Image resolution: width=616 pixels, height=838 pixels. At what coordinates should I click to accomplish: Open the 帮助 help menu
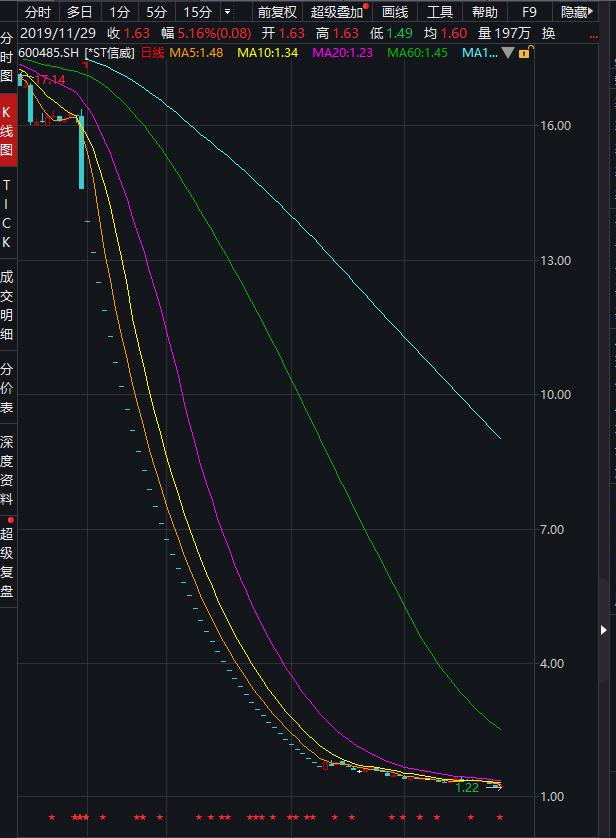484,12
